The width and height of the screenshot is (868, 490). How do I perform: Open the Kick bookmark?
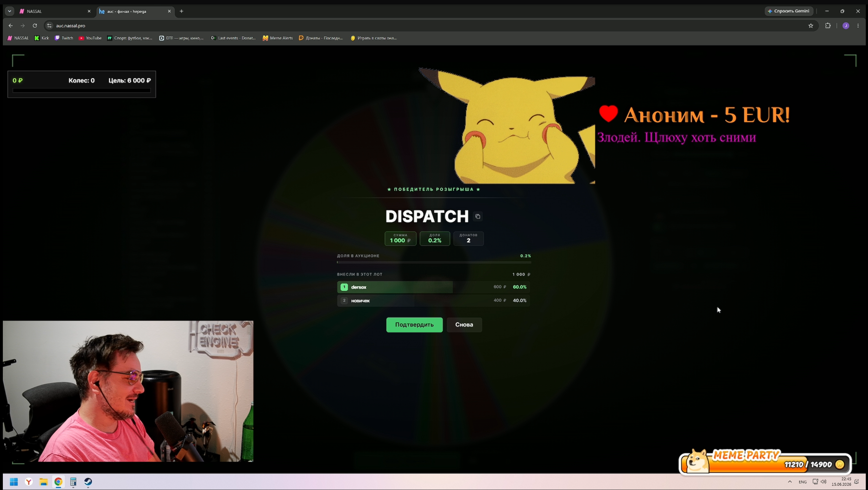[42, 38]
